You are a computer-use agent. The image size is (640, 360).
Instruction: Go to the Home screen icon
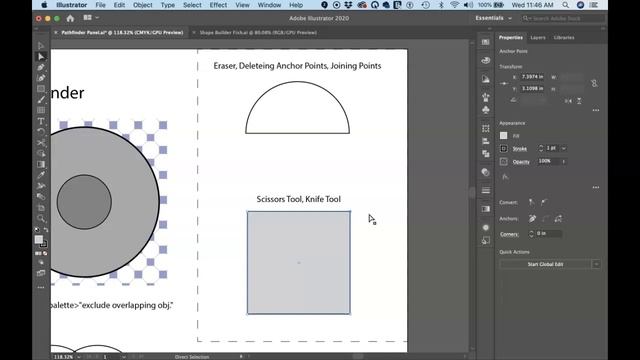click(70, 18)
